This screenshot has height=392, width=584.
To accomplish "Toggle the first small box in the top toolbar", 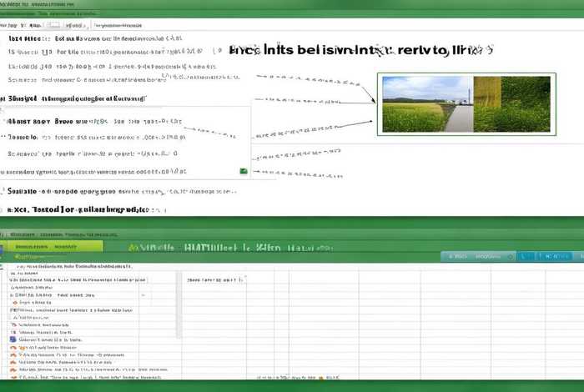I will point(55,24).
